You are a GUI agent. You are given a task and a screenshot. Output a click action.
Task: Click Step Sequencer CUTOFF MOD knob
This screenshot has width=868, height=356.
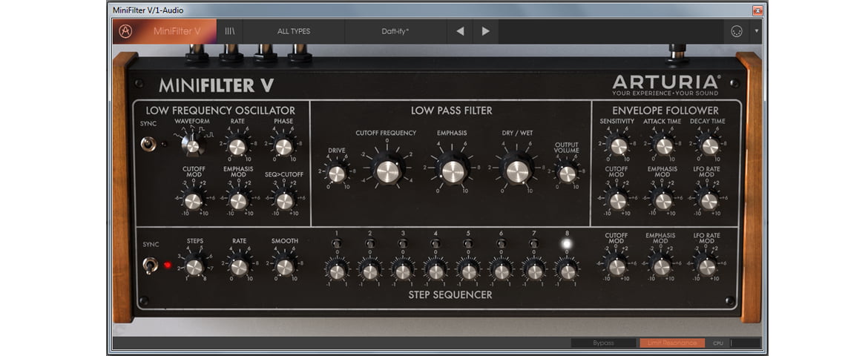[x=617, y=268]
